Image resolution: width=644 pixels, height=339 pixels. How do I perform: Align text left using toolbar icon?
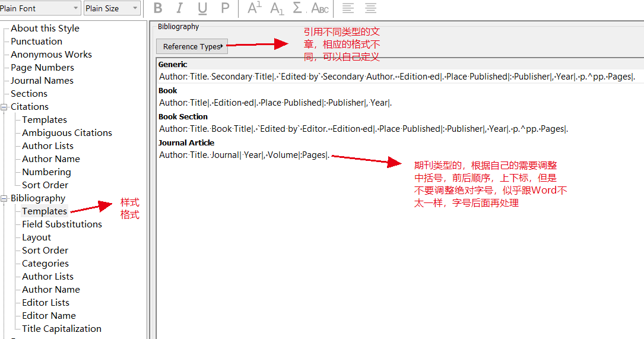point(348,8)
